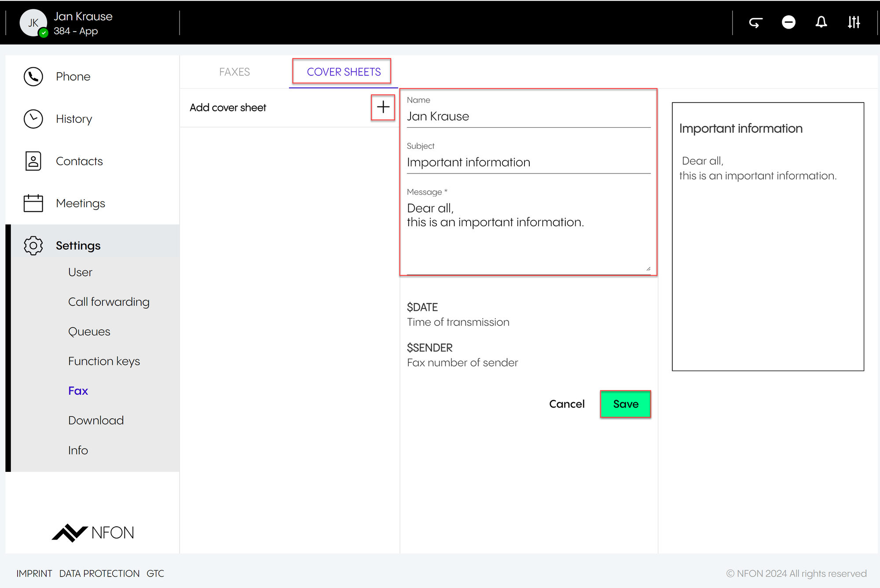Open notifications bell icon

[821, 22]
